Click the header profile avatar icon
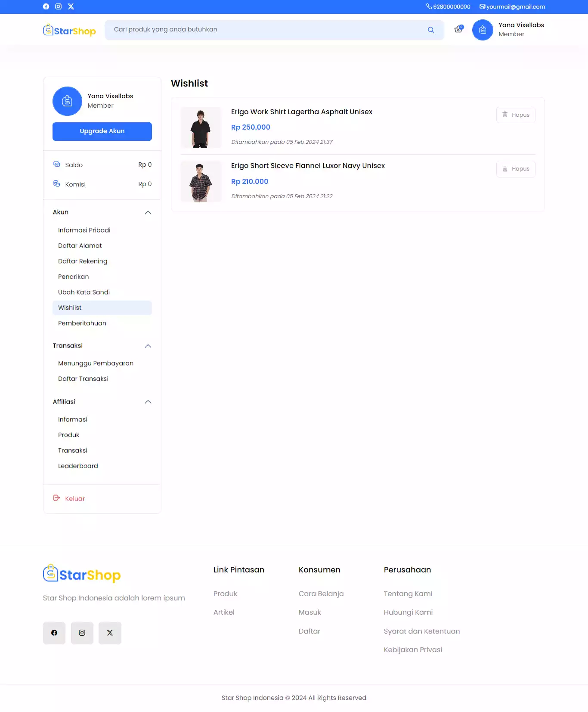 [483, 30]
